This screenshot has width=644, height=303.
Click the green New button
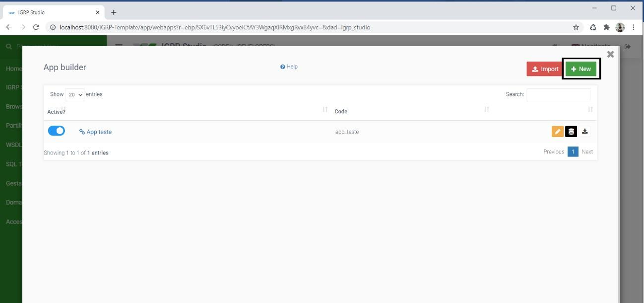(581, 69)
